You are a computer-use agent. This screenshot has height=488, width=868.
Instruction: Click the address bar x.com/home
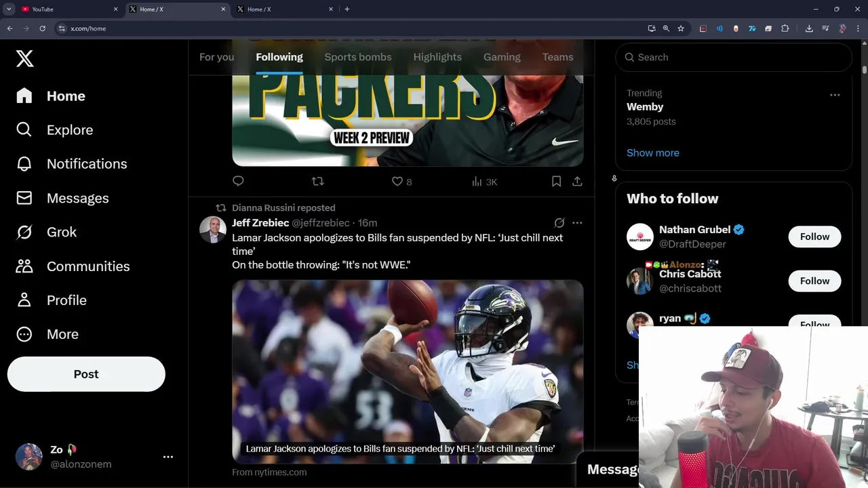88,28
